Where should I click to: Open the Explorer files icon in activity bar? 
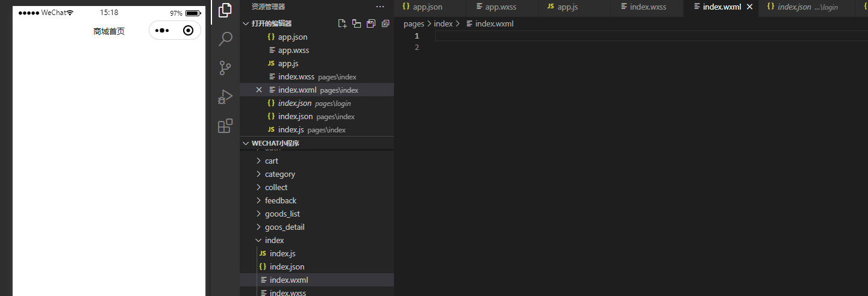pos(225,11)
